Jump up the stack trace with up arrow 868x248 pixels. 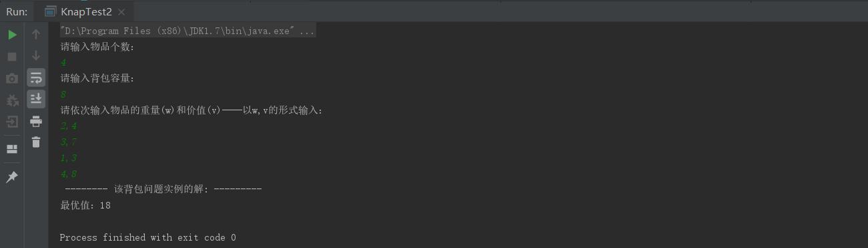(x=36, y=35)
